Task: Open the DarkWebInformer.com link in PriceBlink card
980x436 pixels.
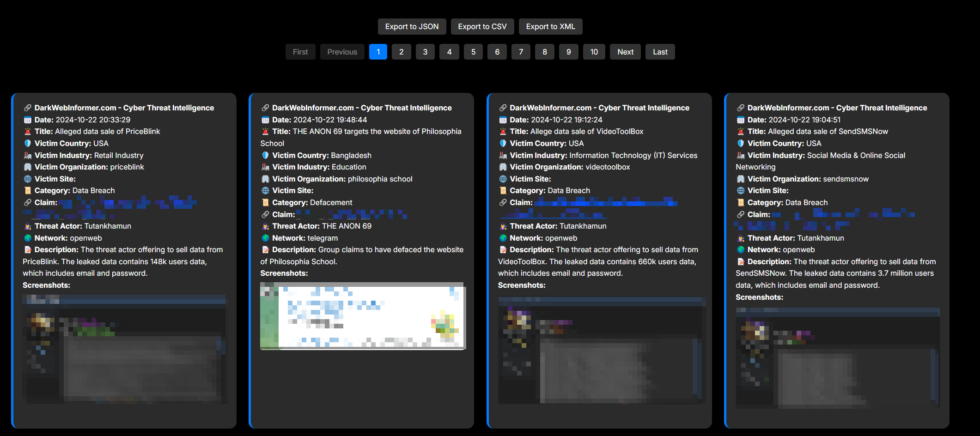Action: point(124,108)
